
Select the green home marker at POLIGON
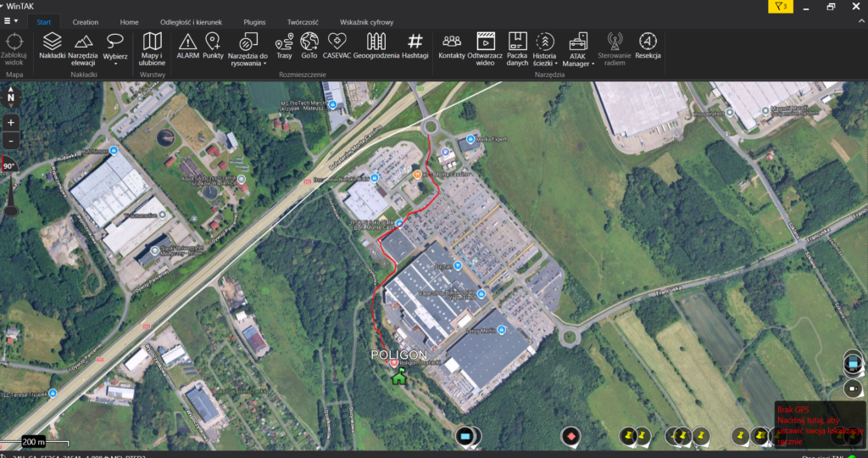click(398, 377)
